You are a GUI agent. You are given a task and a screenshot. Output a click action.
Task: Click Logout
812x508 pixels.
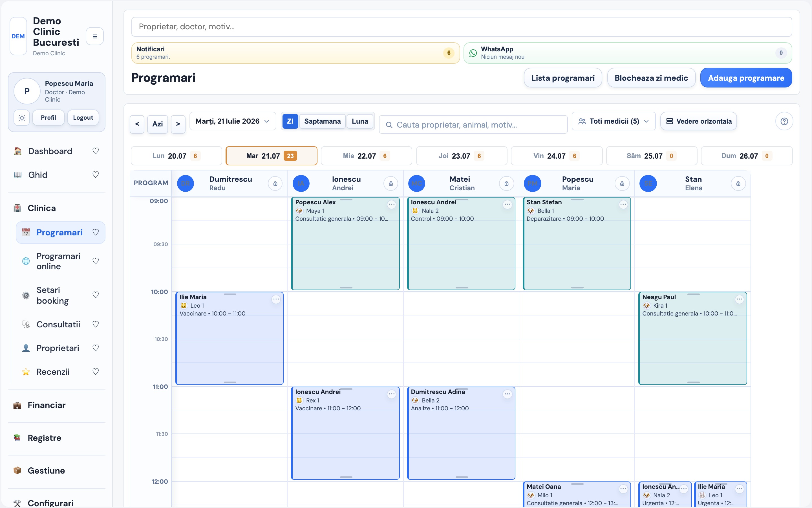83,118
